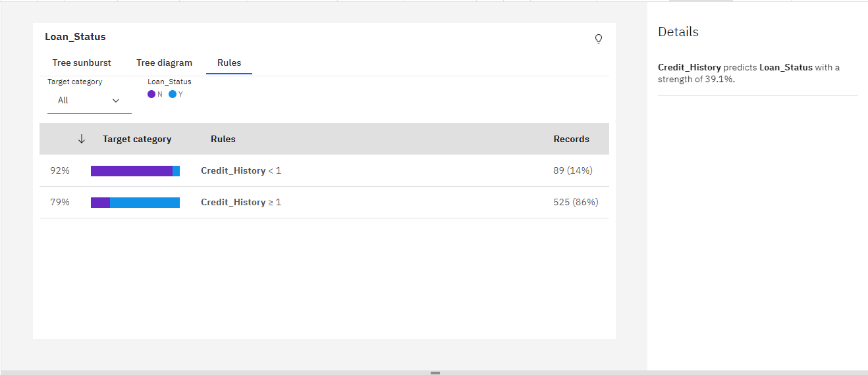Select the Rules tab
The height and width of the screenshot is (375, 868).
pos(229,63)
